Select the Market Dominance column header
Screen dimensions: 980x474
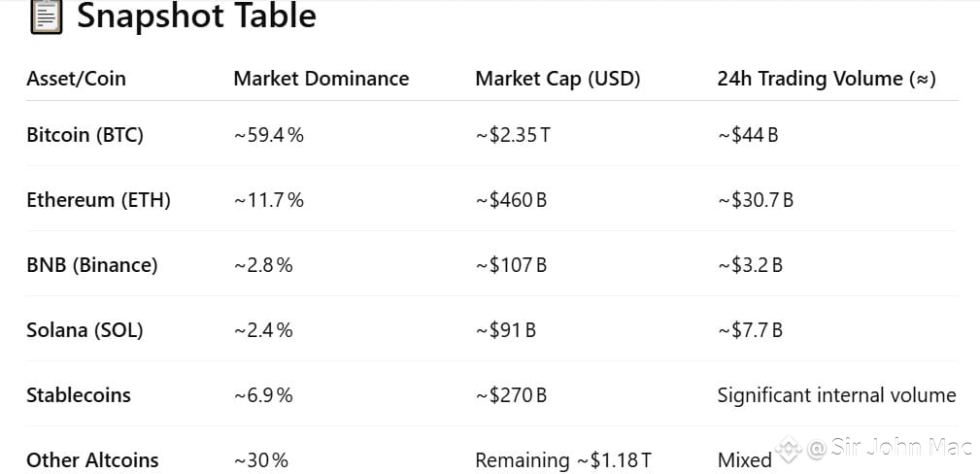coord(321,79)
